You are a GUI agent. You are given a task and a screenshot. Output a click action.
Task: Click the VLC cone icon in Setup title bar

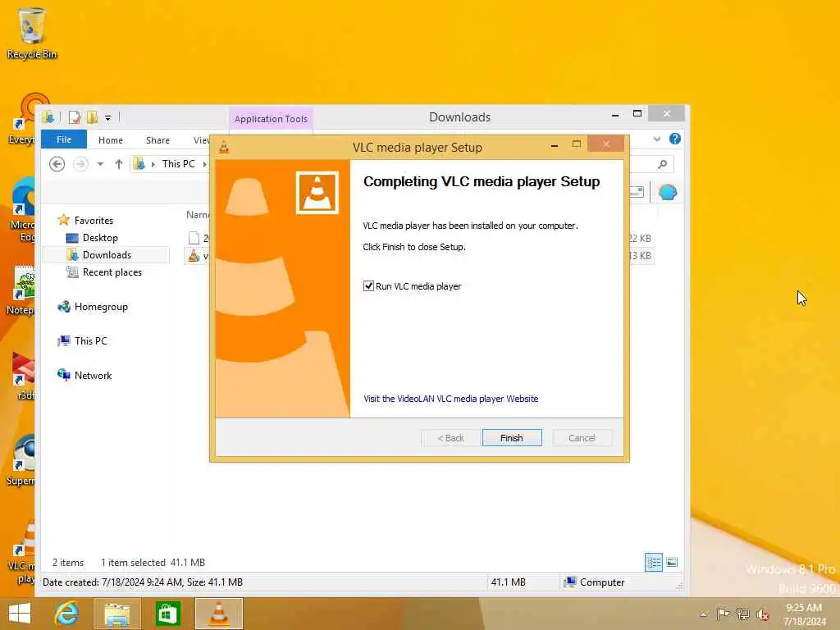pyautogui.click(x=224, y=147)
